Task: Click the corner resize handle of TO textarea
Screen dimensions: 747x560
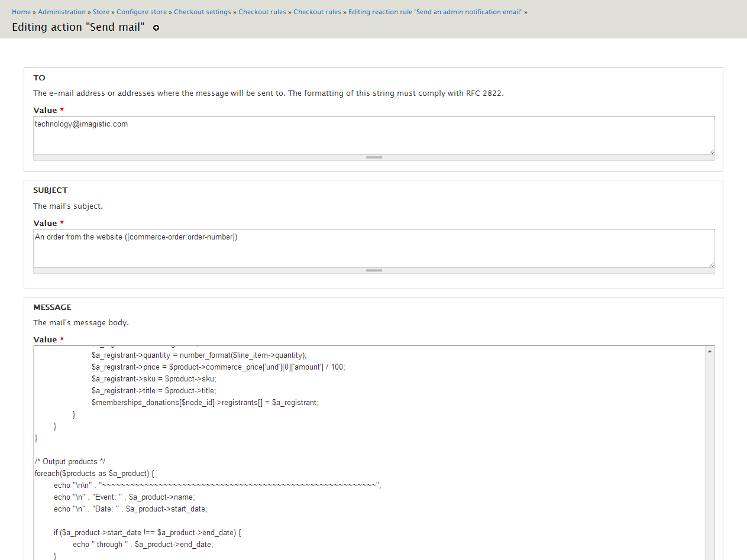Action: pos(711,151)
